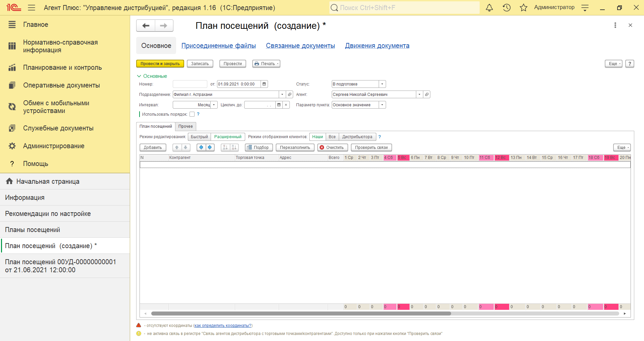This screenshot has width=644, height=341.
Task: Open link как определить координаты?
Action: pyautogui.click(x=223, y=326)
